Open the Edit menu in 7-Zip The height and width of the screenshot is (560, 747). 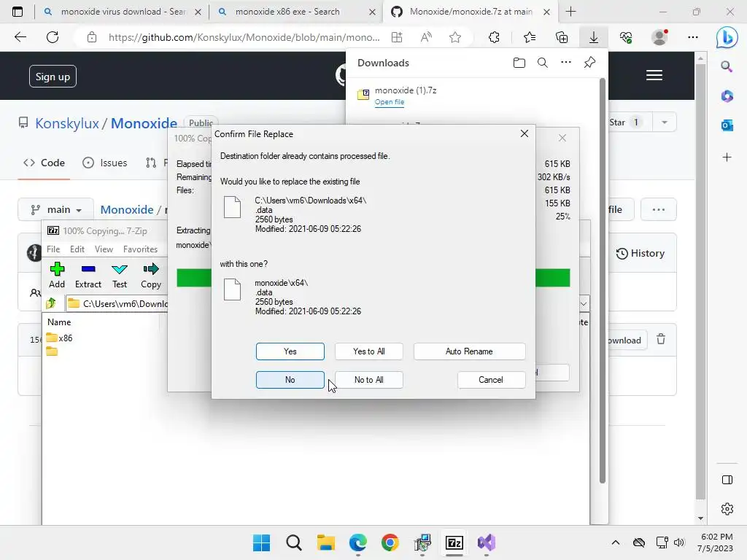[77, 249]
